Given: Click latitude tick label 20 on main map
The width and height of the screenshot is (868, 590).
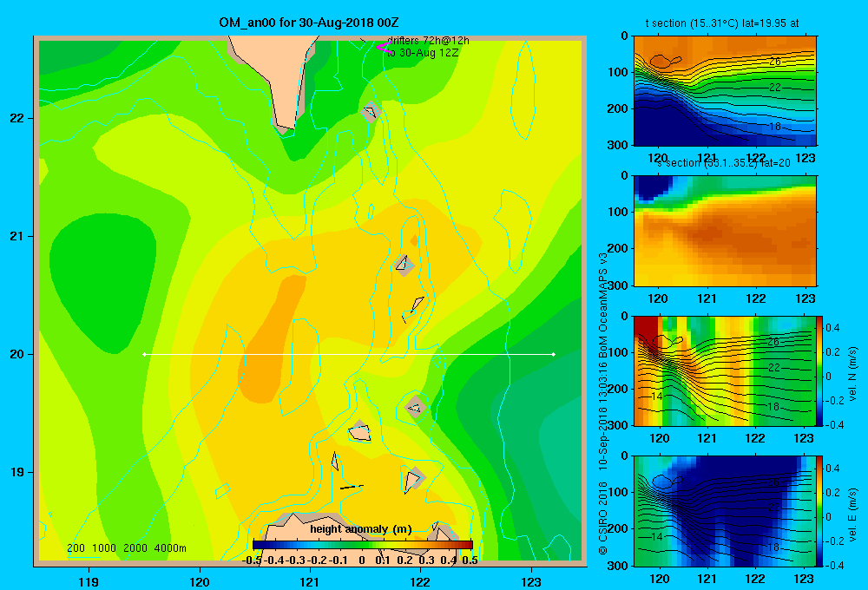Looking at the screenshot, I should pyautogui.click(x=17, y=354).
